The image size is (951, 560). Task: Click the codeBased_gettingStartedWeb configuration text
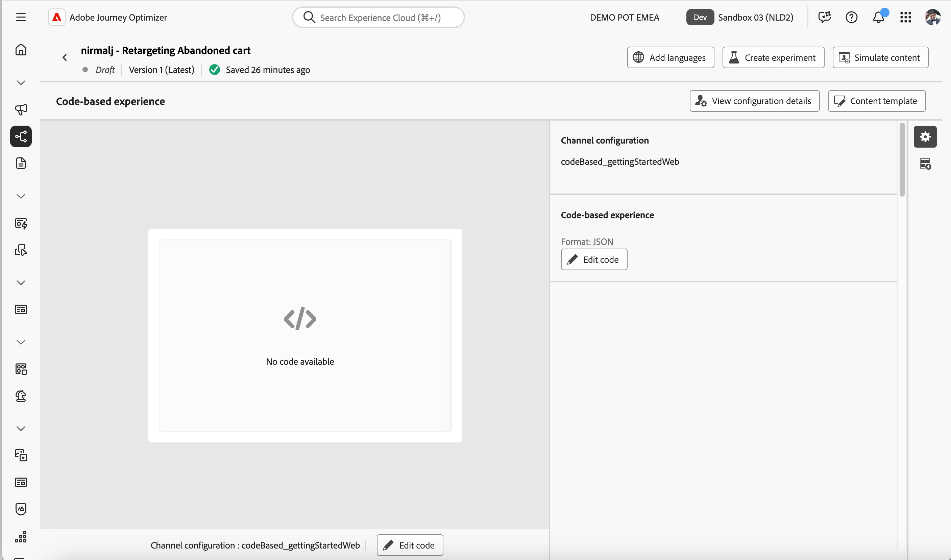[x=620, y=161]
